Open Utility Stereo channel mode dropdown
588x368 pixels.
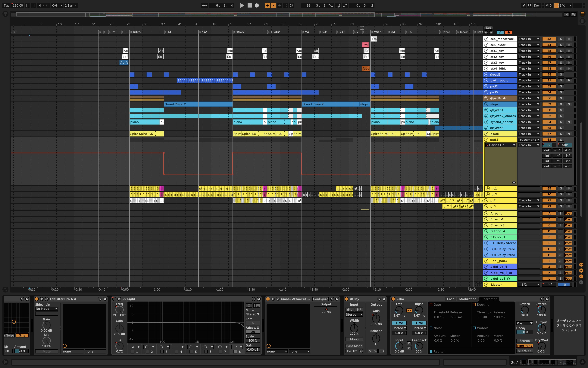(x=354, y=315)
